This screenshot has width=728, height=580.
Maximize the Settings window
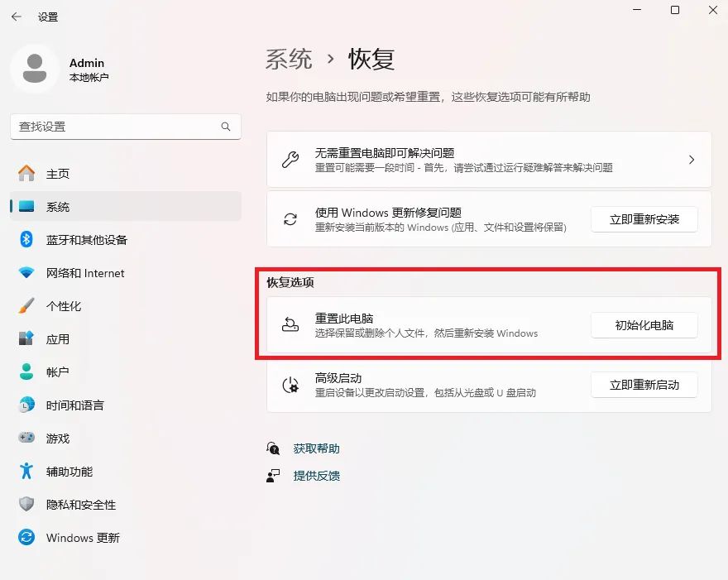click(x=675, y=10)
